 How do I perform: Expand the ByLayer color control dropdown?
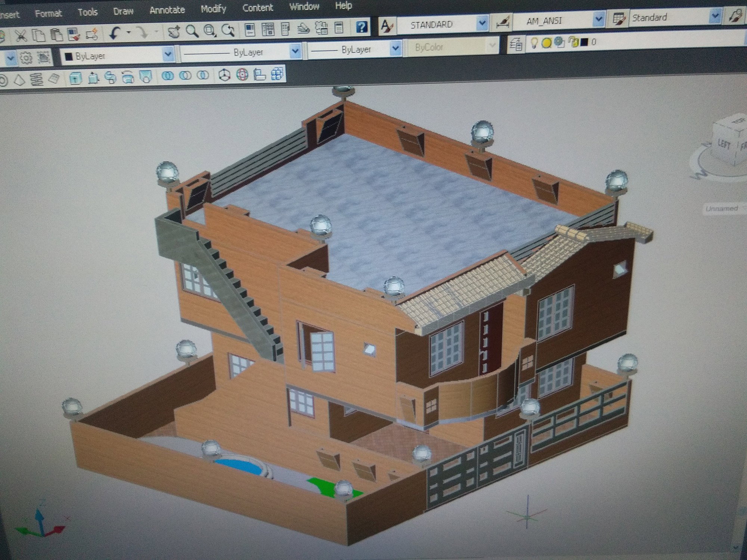pyautogui.click(x=168, y=55)
